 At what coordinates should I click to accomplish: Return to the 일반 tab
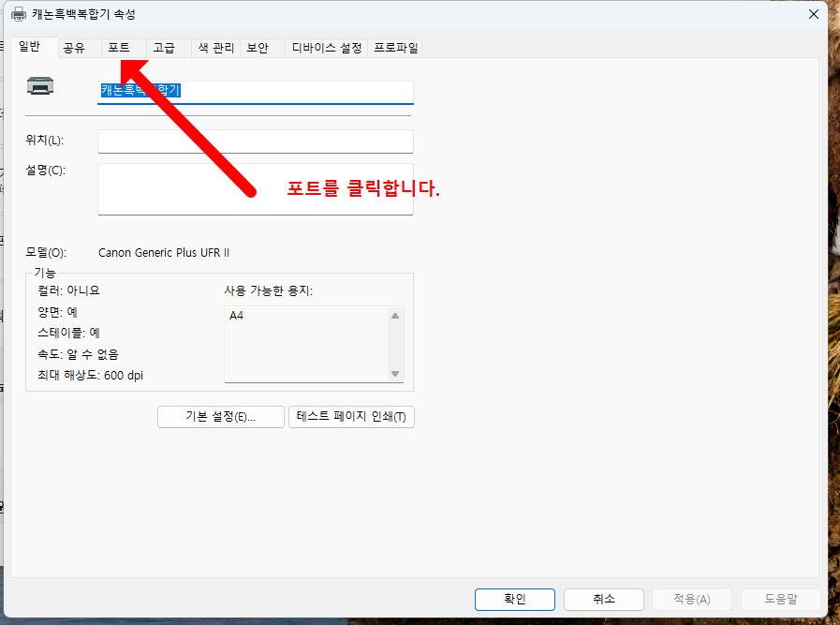[x=33, y=47]
